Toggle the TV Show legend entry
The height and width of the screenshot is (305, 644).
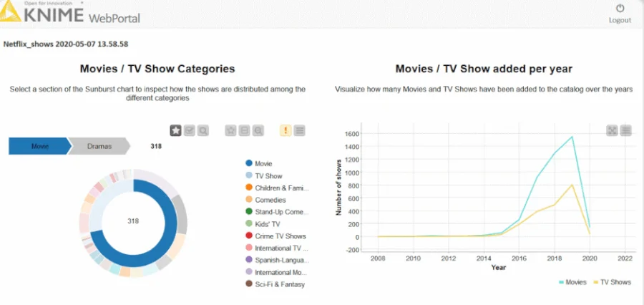[x=268, y=176]
